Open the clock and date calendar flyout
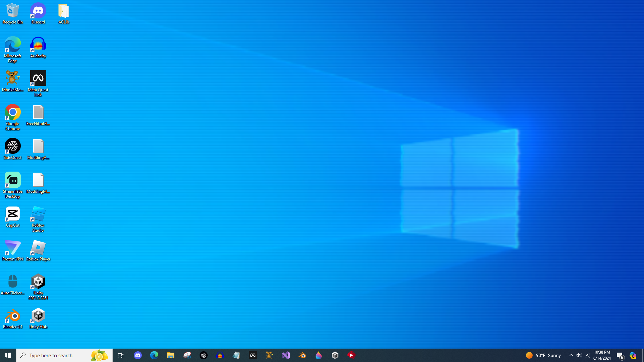The image size is (644, 362). click(x=602, y=355)
